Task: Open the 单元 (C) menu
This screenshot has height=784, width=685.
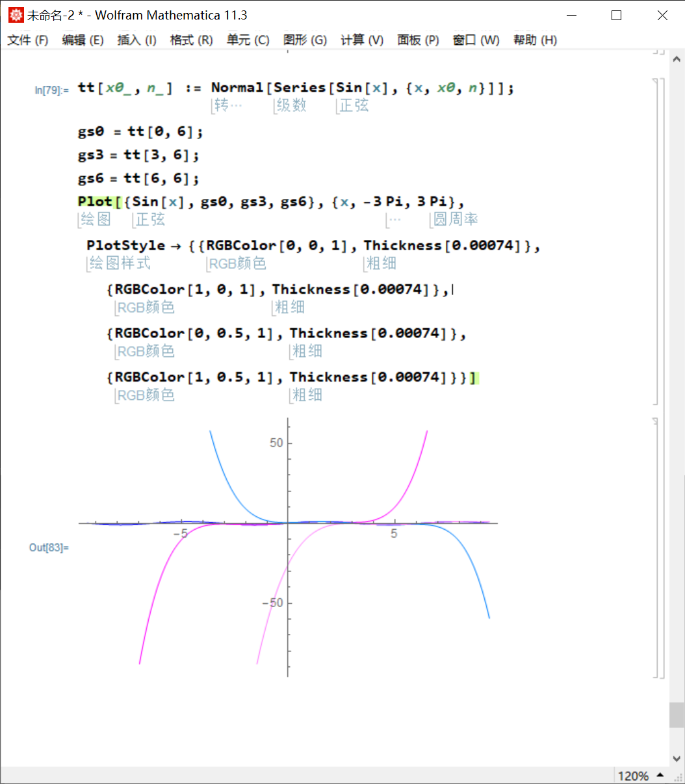Action: 248,40
